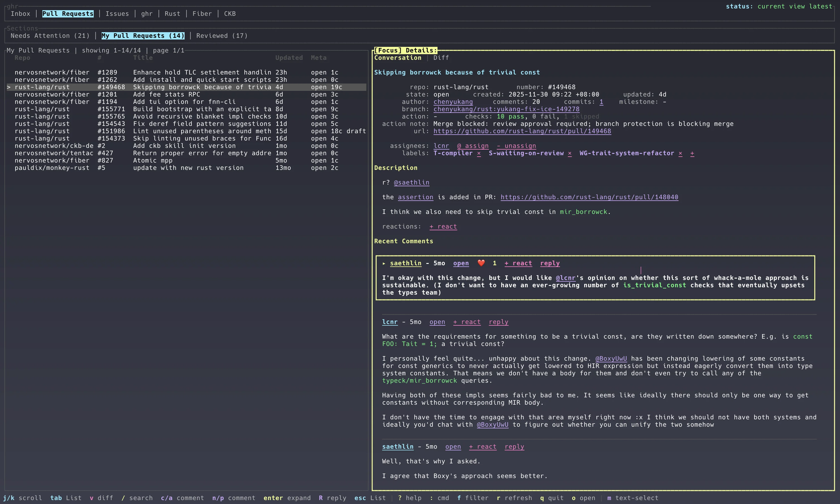The image size is (840, 504).
Task: Open saethlin's author link on the last comment
Action: pyautogui.click(x=398, y=447)
